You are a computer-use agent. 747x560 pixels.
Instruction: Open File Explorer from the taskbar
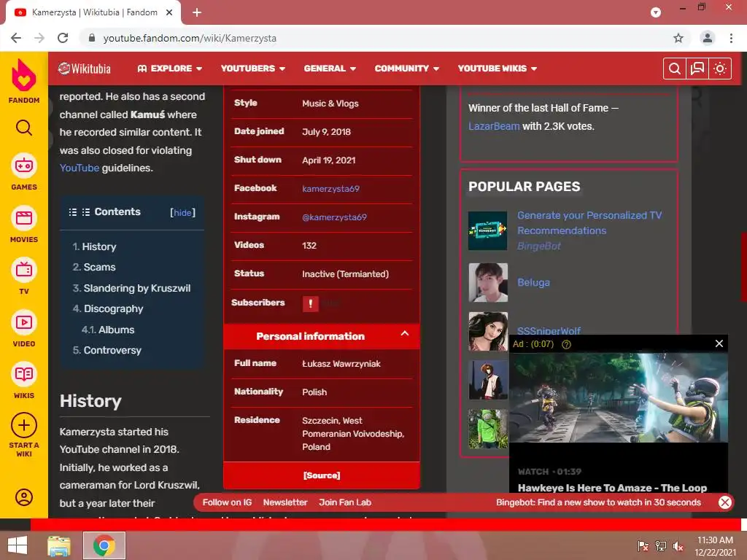click(59, 545)
